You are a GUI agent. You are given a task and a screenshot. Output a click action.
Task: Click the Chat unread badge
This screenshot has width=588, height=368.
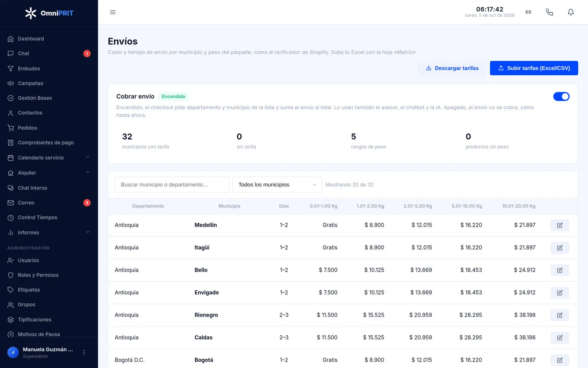click(x=87, y=53)
